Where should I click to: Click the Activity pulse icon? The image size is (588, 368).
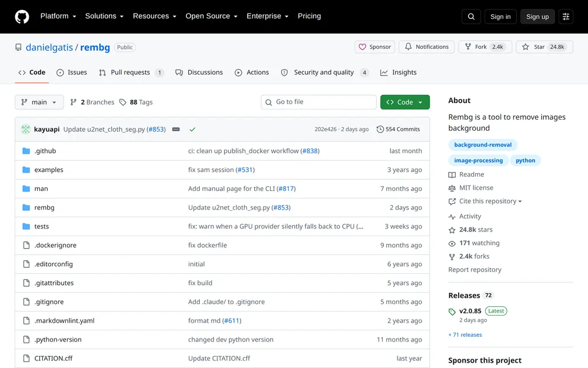(452, 217)
